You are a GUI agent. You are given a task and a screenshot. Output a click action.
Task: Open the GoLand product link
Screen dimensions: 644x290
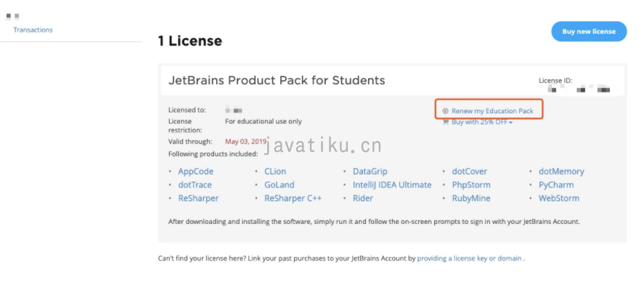pyautogui.click(x=280, y=185)
